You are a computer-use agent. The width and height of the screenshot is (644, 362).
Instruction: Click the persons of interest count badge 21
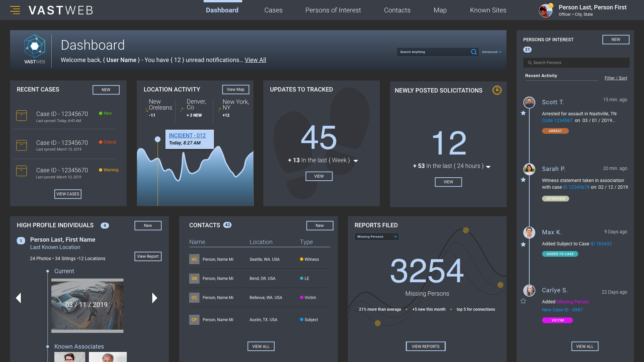[527, 50]
